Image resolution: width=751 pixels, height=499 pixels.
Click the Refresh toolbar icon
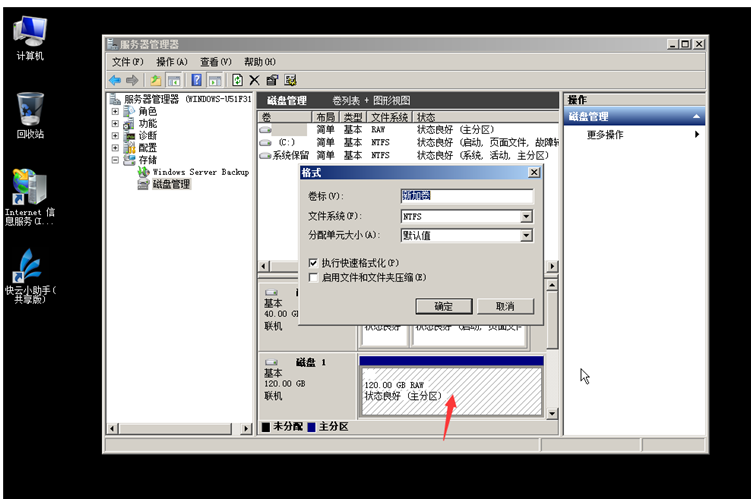pyautogui.click(x=237, y=80)
